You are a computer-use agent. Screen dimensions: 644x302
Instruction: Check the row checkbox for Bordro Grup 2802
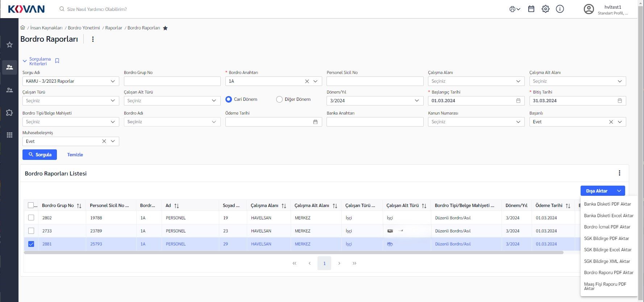click(31, 218)
